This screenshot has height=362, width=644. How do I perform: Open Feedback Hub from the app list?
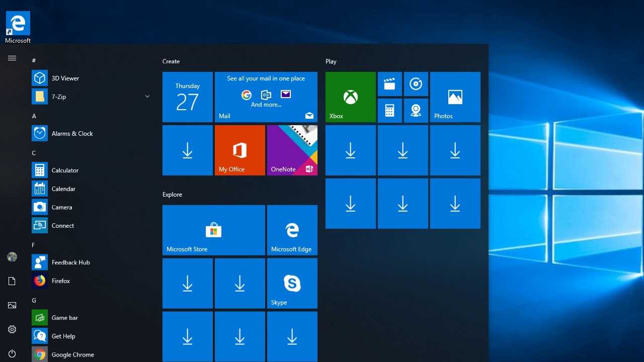[x=93, y=262]
